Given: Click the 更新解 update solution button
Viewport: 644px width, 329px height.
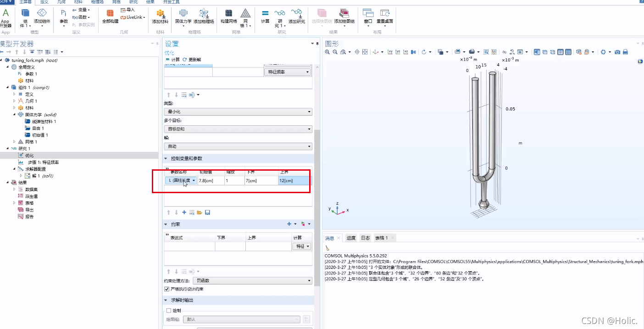Looking at the screenshot, I should (191, 60).
